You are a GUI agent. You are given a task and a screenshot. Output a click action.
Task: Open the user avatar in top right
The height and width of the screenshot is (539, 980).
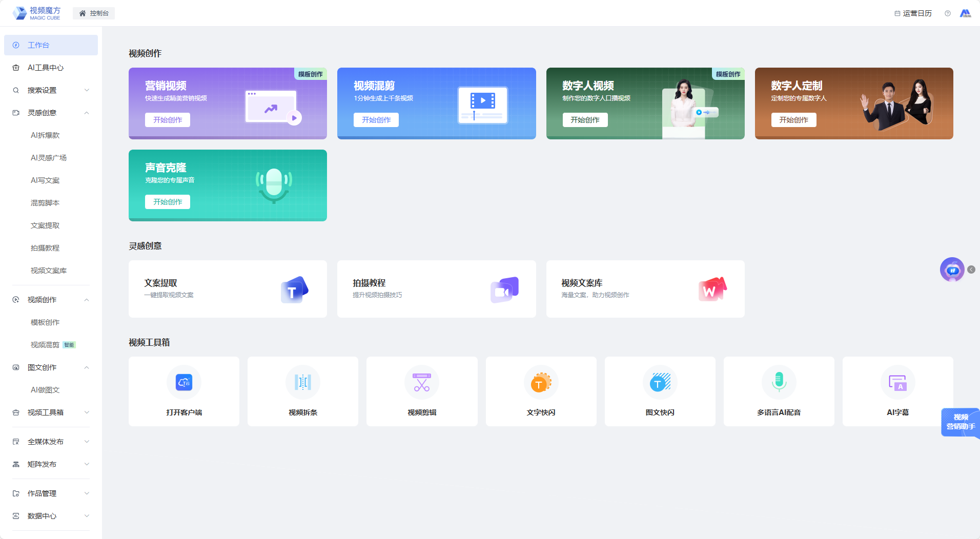click(x=966, y=13)
